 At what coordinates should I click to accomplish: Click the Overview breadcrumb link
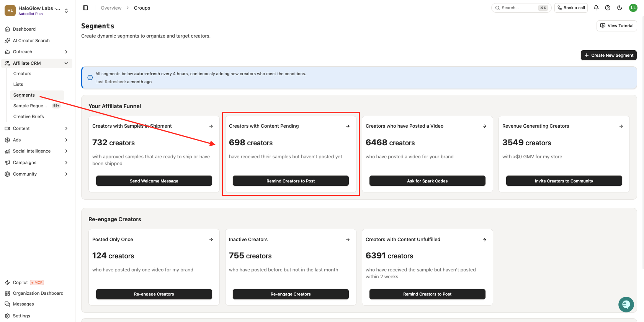pyautogui.click(x=111, y=8)
